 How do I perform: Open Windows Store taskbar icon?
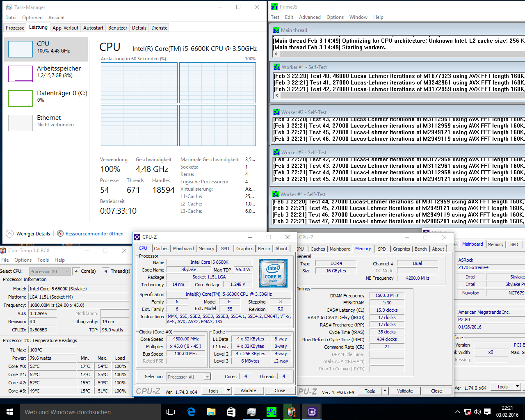coord(231,412)
